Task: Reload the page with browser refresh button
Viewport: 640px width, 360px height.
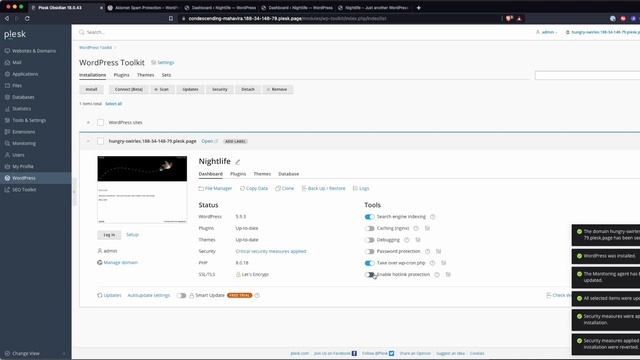Action: point(27,18)
